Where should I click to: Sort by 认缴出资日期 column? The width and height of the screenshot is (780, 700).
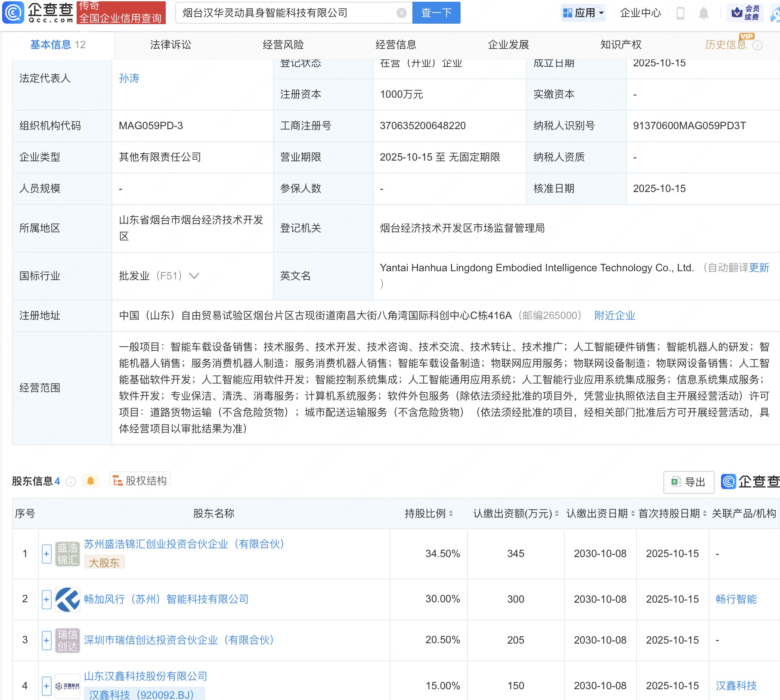pos(632,514)
